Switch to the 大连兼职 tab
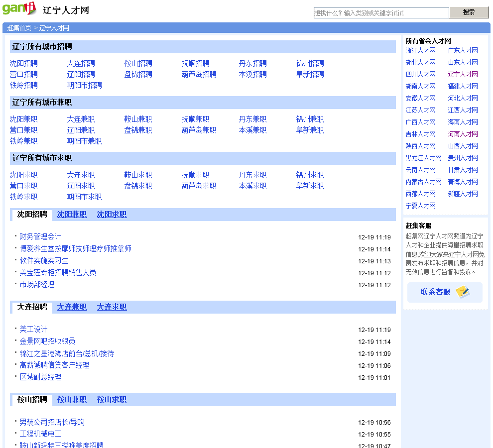Viewport: 493px width, 448px height. (x=72, y=307)
